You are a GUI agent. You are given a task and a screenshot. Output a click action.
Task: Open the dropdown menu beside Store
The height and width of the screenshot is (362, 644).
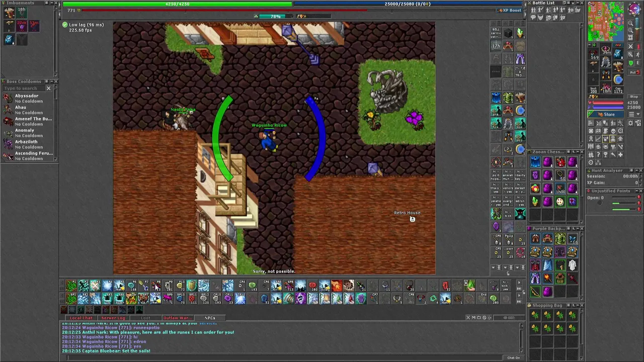[634, 114]
